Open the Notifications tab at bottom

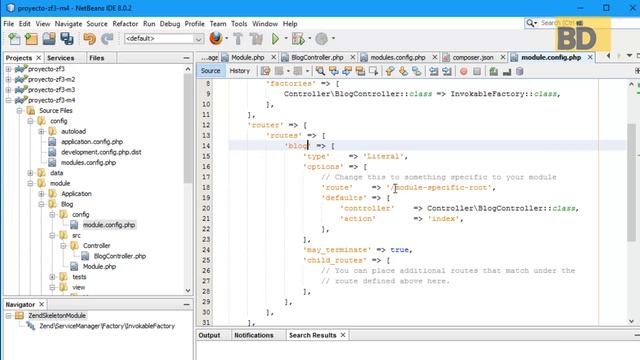(253, 335)
